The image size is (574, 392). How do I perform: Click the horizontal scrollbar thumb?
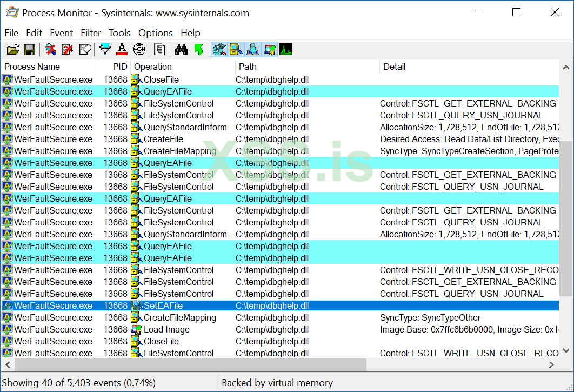point(190,364)
